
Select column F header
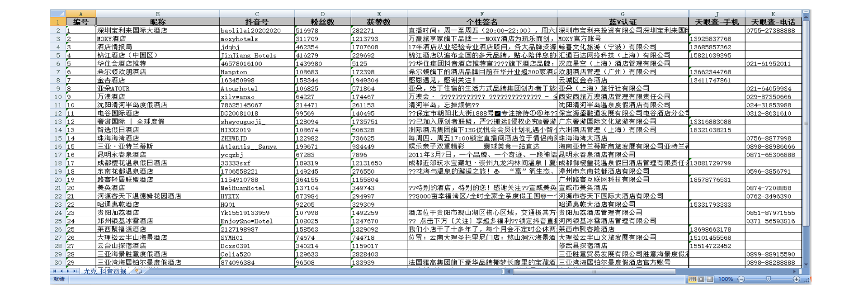482,14
